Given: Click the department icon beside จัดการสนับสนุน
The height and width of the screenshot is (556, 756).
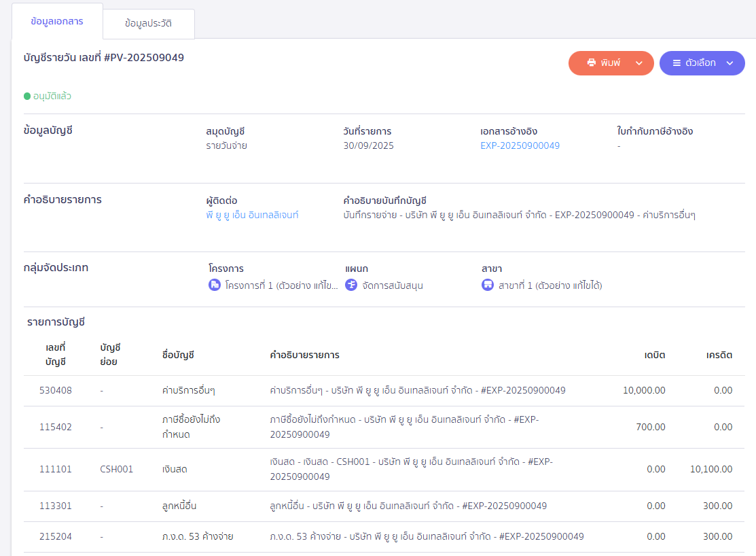Looking at the screenshot, I should pos(351,285).
